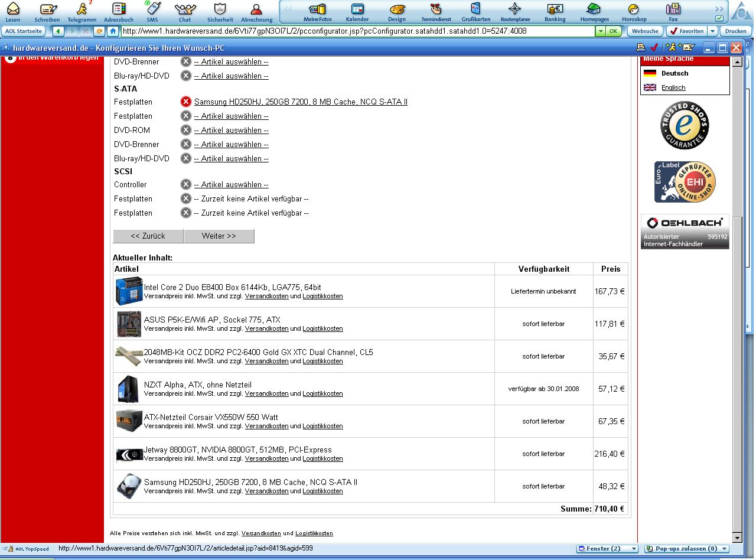The image size is (756, 560).
Task: Click the Oehlbach Fachhändler banner
Action: [x=685, y=232]
